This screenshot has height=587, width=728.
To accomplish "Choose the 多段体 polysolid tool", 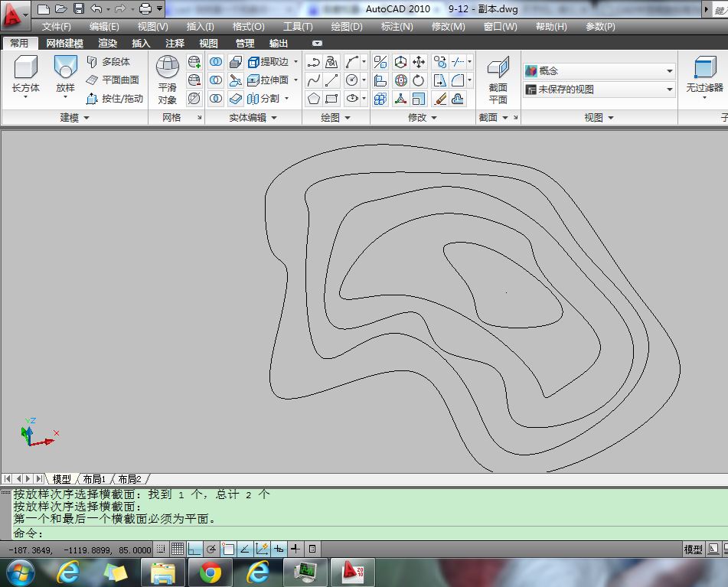I will [109, 62].
